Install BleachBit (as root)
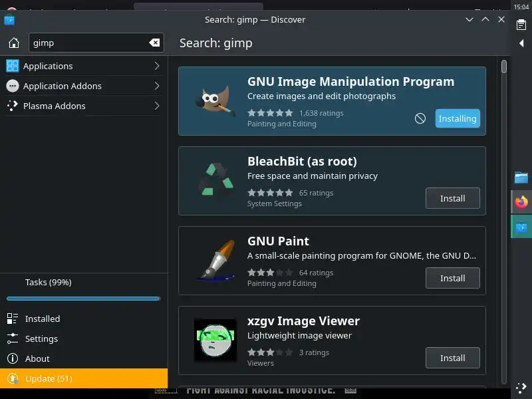Screen dimensions: 532x399 pyautogui.click(x=453, y=198)
